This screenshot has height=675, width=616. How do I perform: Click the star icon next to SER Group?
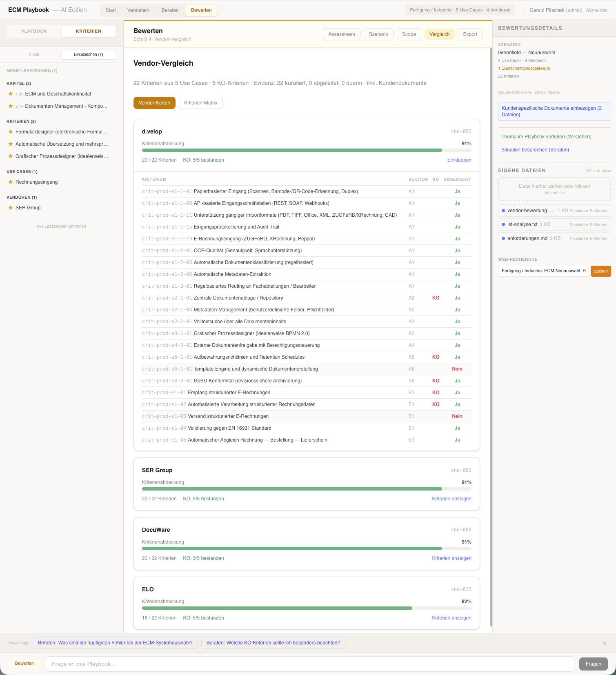point(11,208)
